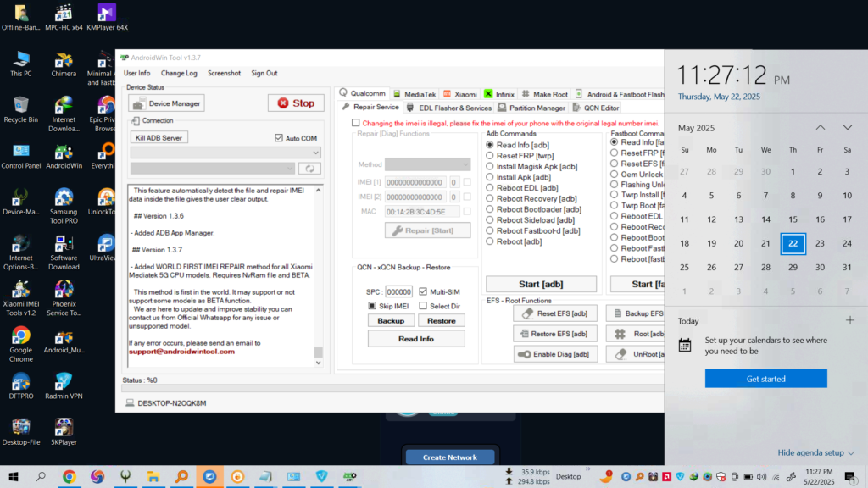Click the Stop button
This screenshot has width=868, height=488.
tap(296, 103)
